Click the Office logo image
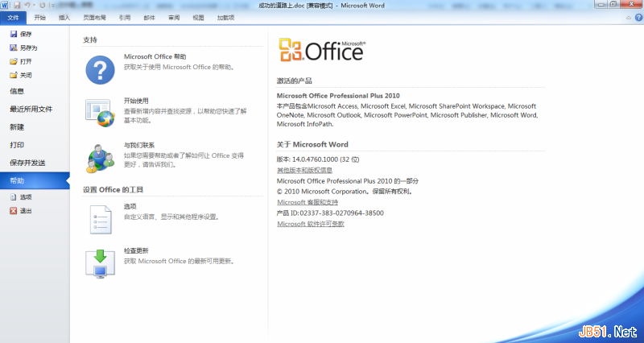 coord(322,50)
